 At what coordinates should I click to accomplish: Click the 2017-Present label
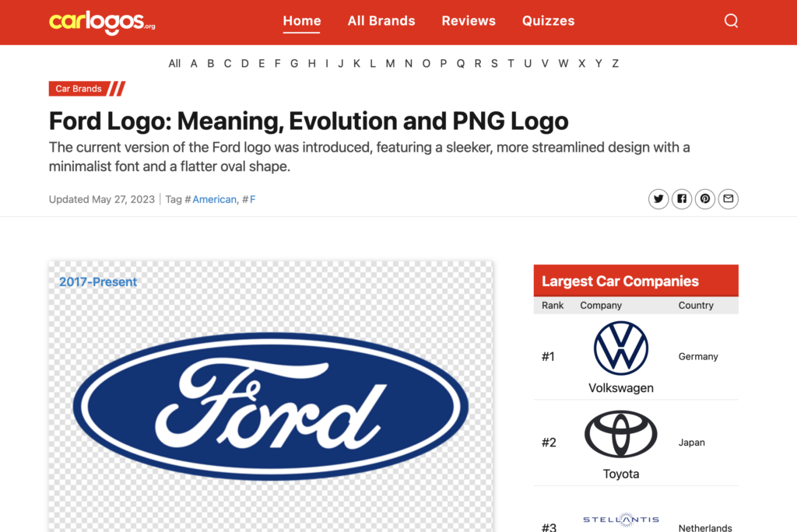coord(98,282)
